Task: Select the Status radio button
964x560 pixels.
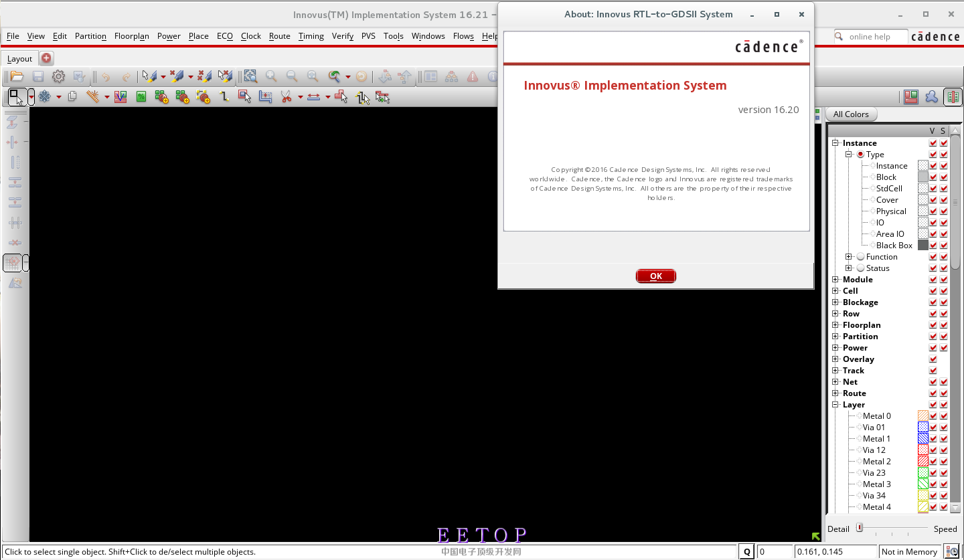Action: [861, 268]
